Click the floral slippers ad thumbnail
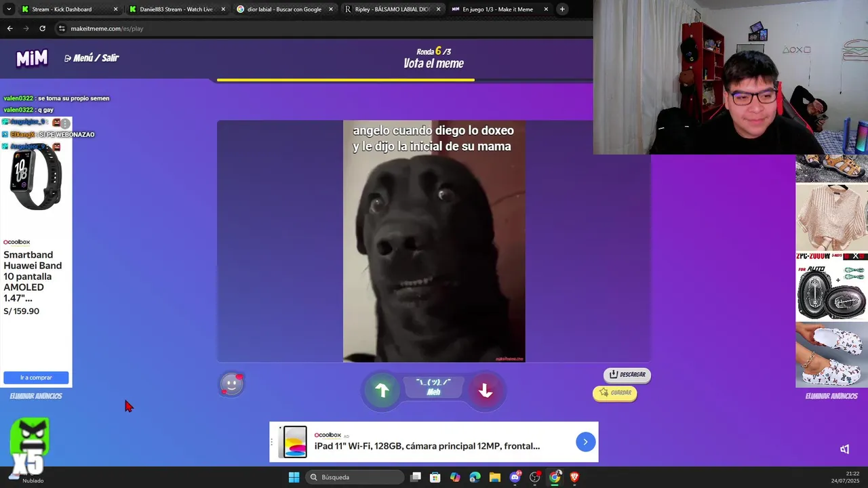 coord(831,354)
